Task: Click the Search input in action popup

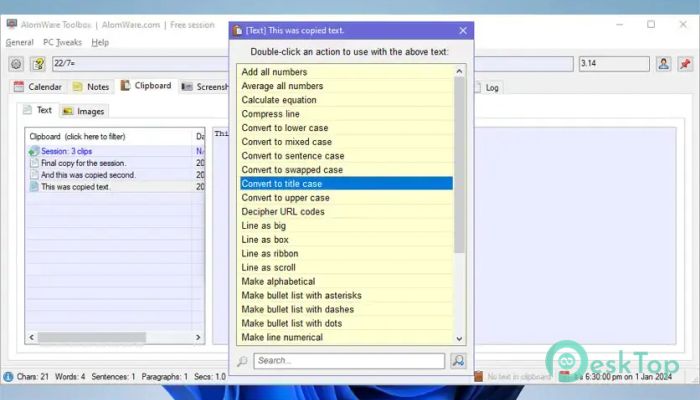Action: [x=349, y=361]
